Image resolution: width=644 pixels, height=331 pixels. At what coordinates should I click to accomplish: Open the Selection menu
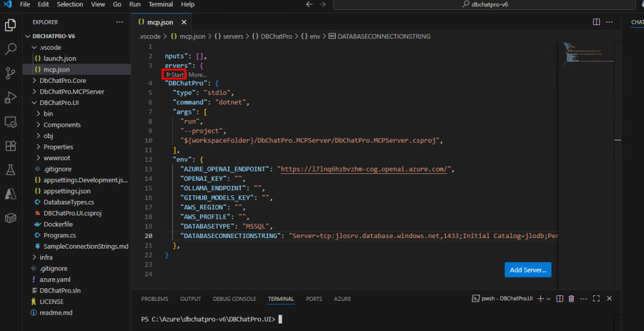click(x=70, y=4)
